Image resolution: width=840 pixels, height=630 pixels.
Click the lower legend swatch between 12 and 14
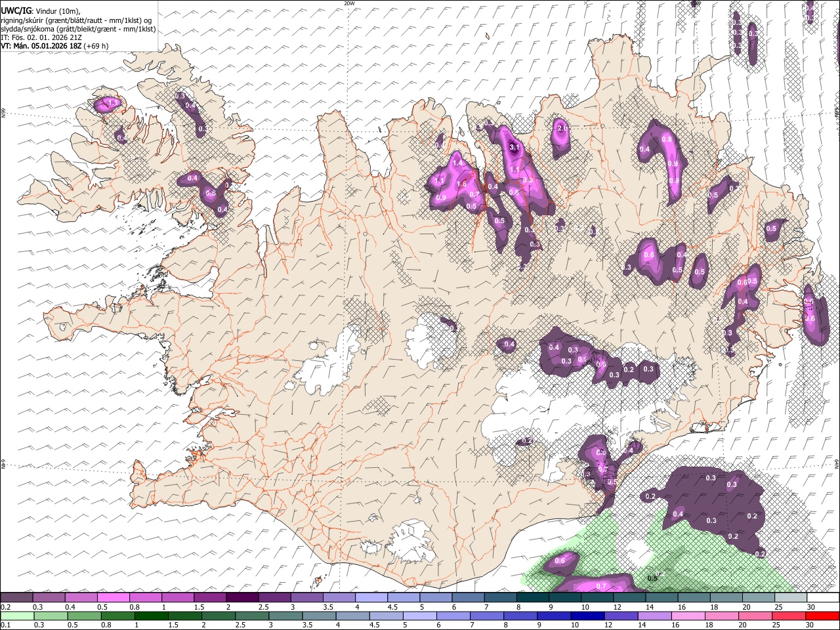coord(621,616)
